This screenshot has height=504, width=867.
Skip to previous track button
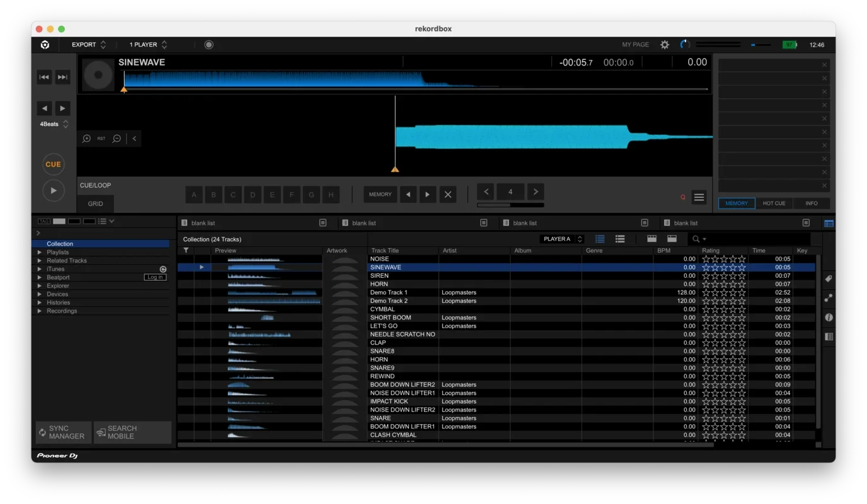(x=44, y=77)
